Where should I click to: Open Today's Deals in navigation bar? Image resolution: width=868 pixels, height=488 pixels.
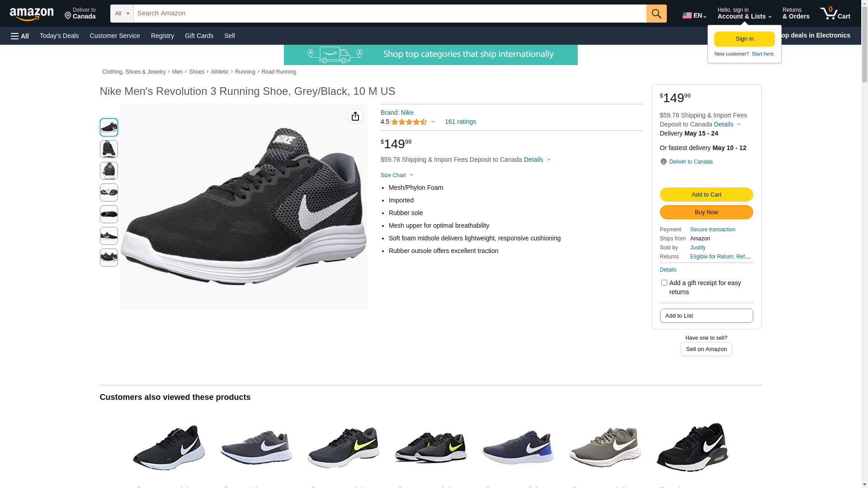click(59, 36)
